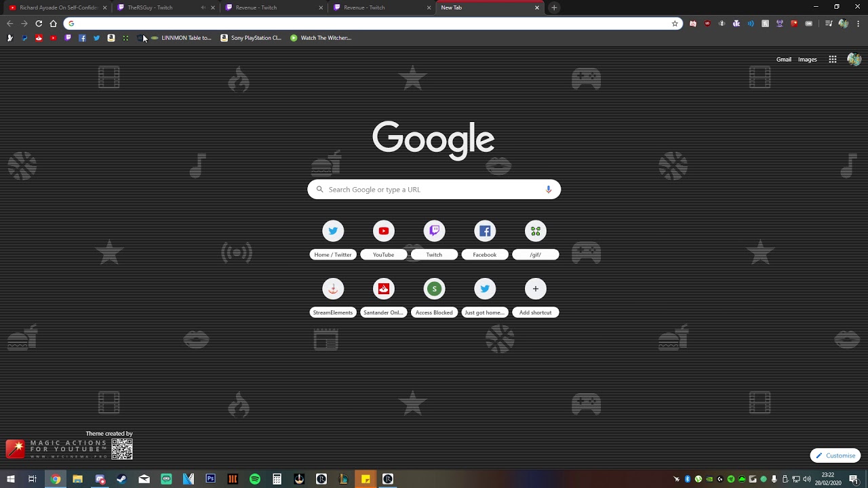Open the PayPal bookmark icon
This screenshot has height=488, width=868.
(24, 38)
